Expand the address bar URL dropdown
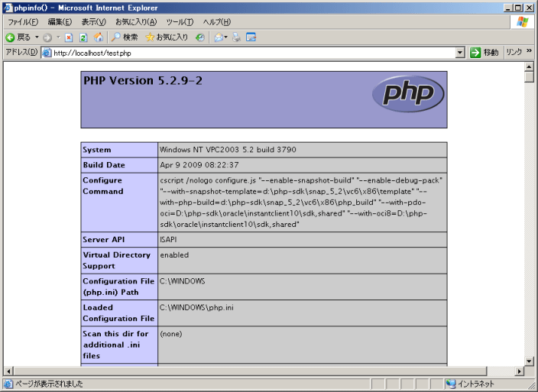Viewport: 538px width, 392px height. point(460,53)
